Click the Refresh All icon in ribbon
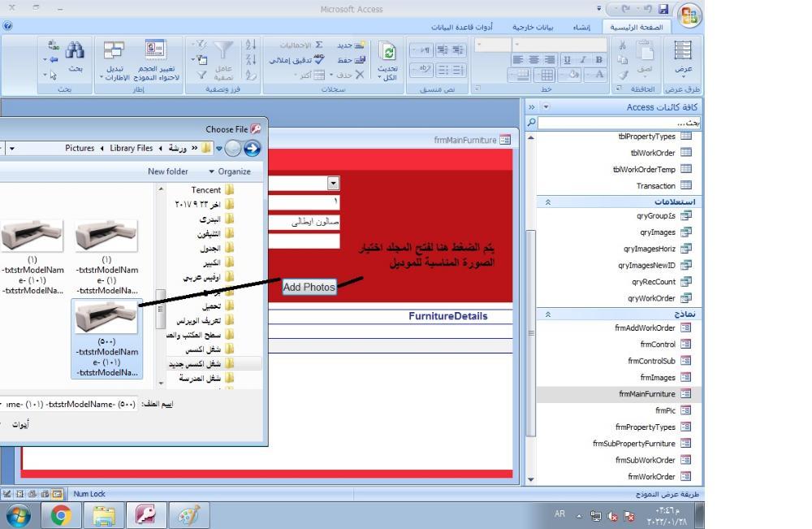The height and width of the screenshot is (529, 812). [x=389, y=54]
